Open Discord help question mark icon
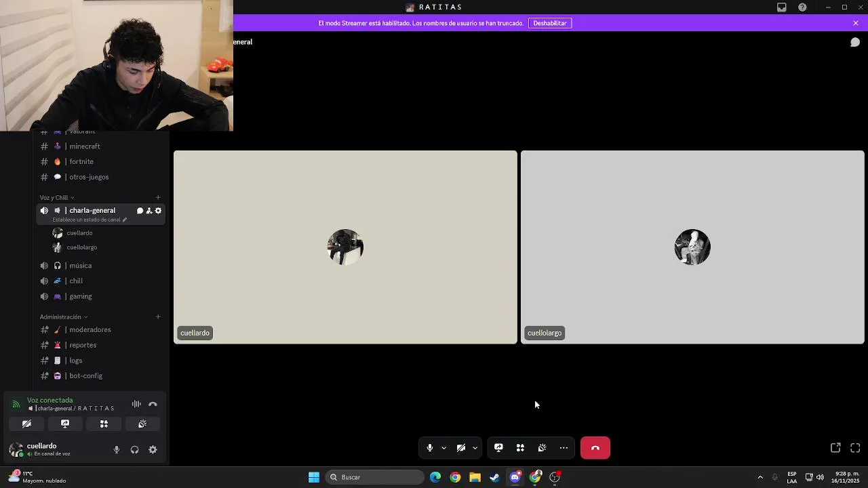This screenshot has height=488, width=868. pyautogui.click(x=802, y=7)
